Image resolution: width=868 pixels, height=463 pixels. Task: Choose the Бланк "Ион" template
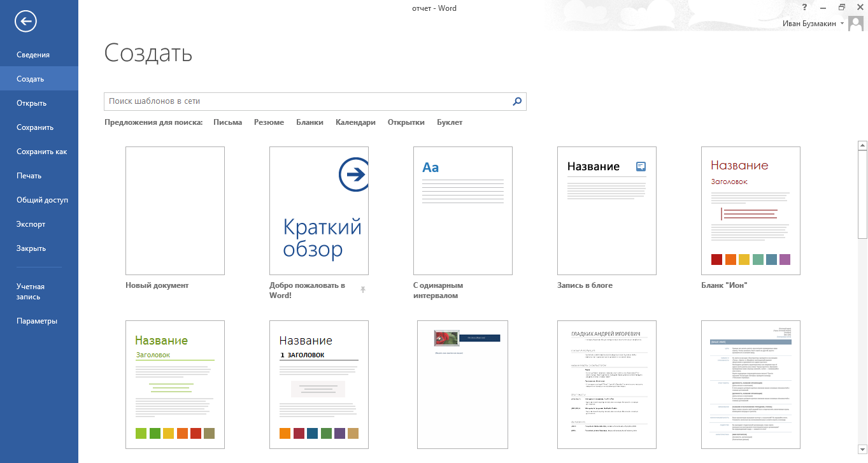pos(751,211)
